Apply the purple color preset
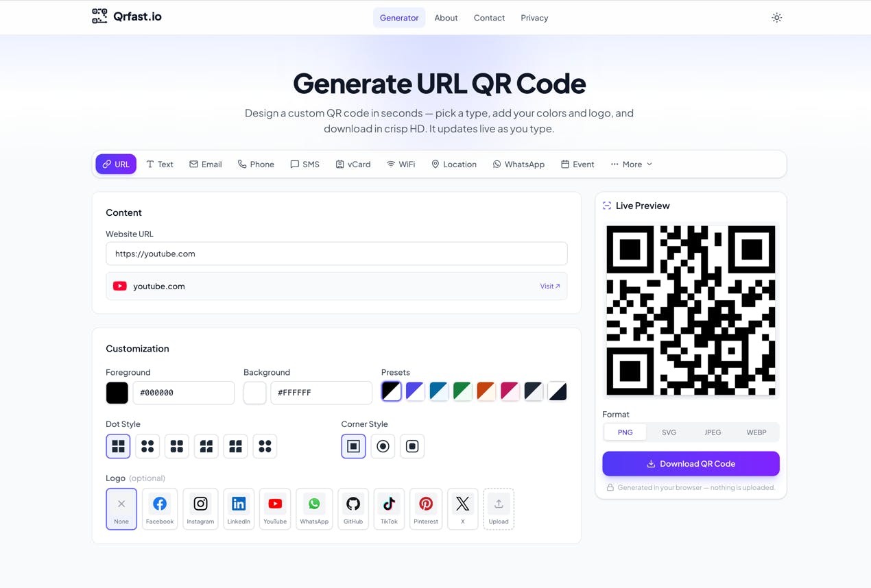871x588 pixels. tap(415, 391)
